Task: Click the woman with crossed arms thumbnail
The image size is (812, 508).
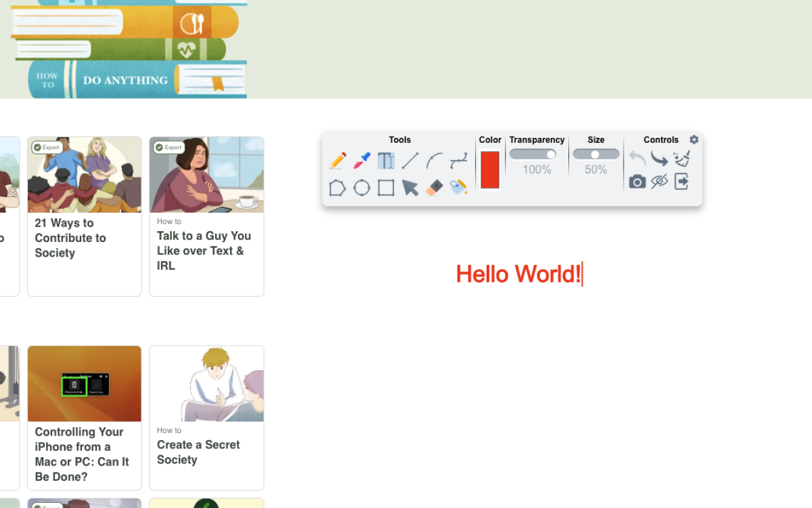Action: pyautogui.click(x=207, y=175)
